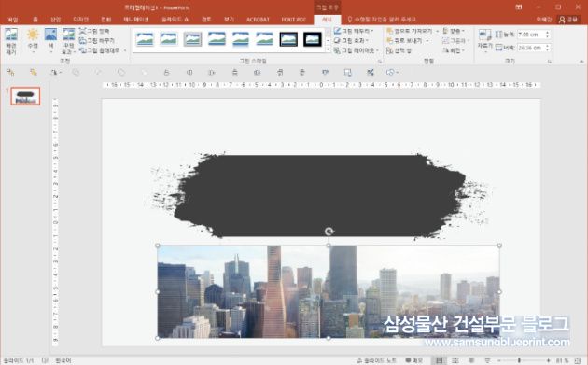Click the 81% zoom level
Screen dimensions: 588x365
pos(562,360)
